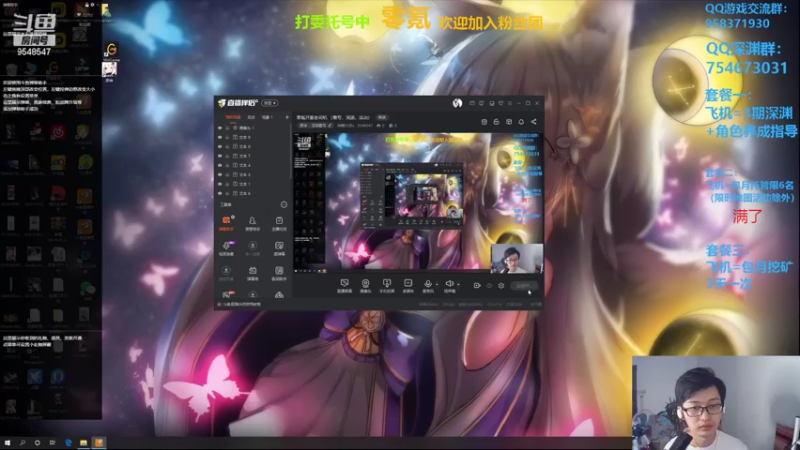This screenshot has width=800, height=450.
Task: Open Microsoft Edge from the taskbar
Action: (x=68, y=443)
